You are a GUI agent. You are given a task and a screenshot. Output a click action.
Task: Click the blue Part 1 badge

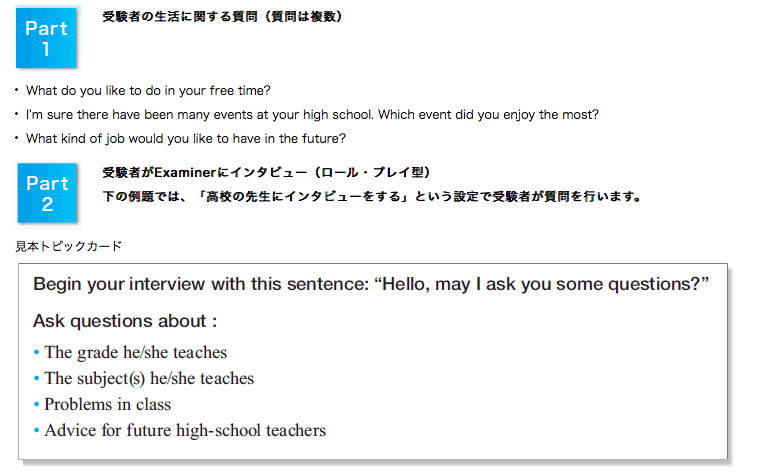click(46, 38)
